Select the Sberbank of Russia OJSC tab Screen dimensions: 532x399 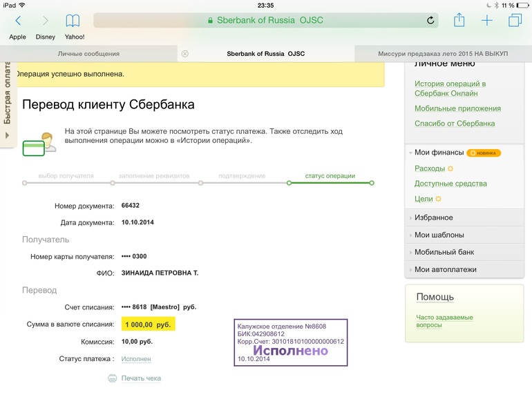pos(266,54)
